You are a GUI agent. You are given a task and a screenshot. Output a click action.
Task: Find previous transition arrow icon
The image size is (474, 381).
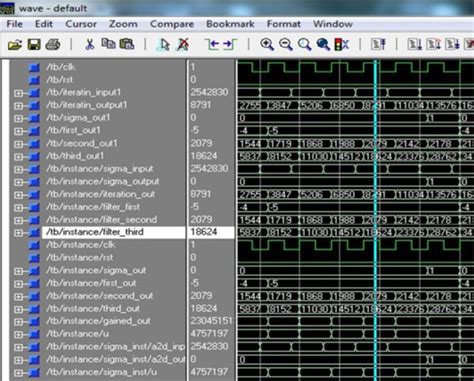(211, 44)
